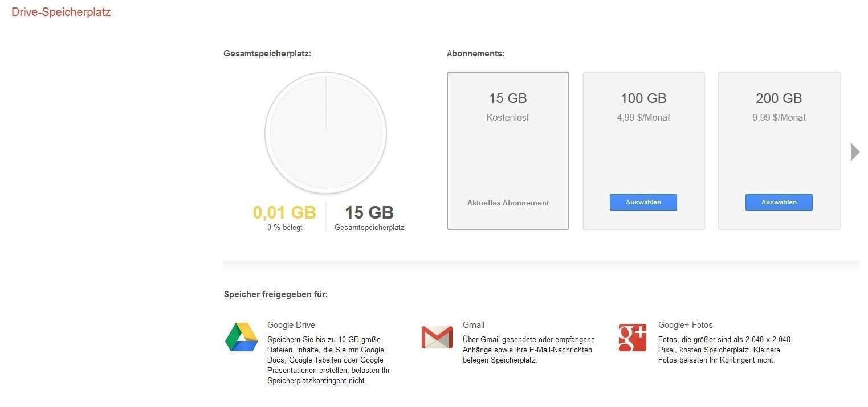Click the Google Drive heading text
This screenshot has width=868, height=407.
click(291, 325)
